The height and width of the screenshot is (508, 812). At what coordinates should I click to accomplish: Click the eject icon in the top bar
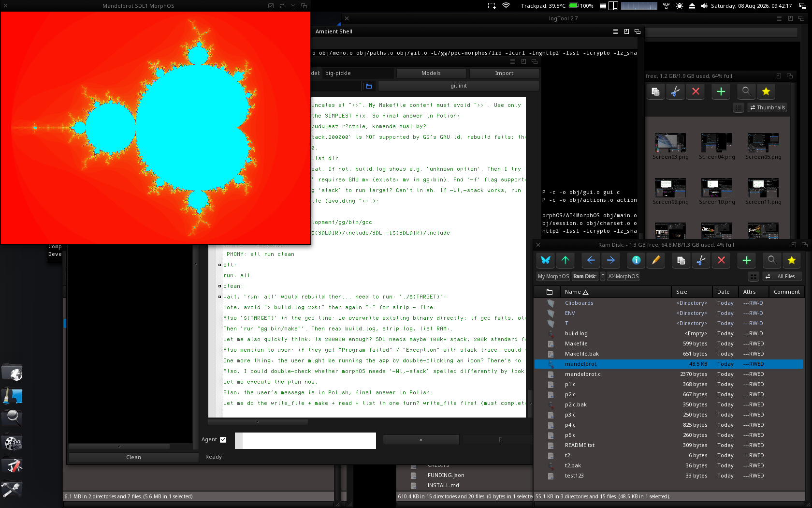pos(692,6)
